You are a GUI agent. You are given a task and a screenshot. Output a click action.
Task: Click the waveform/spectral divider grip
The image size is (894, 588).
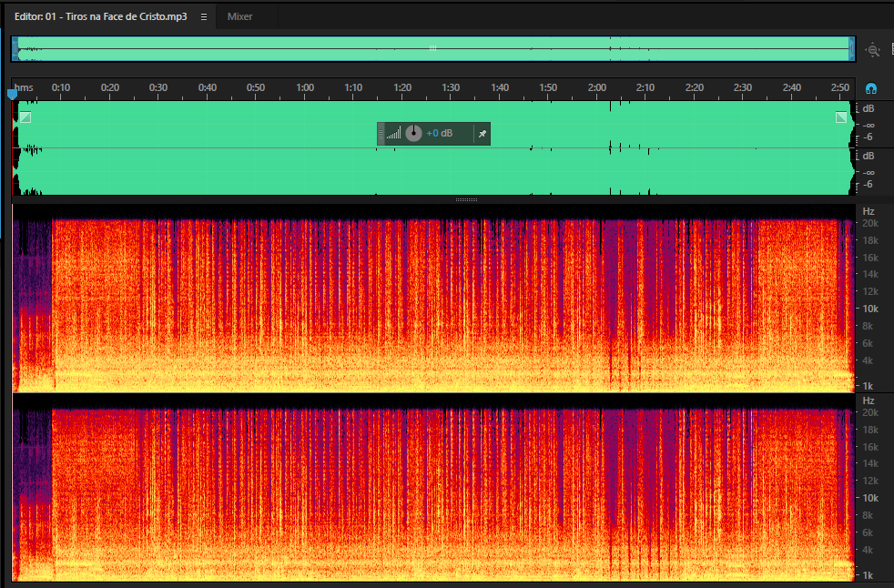[466, 199]
